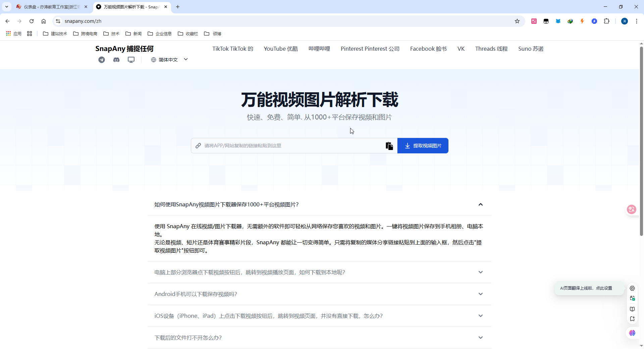Click the 提取视频图片 button
644x349 pixels.
pyautogui.click(x=423, y=146)
